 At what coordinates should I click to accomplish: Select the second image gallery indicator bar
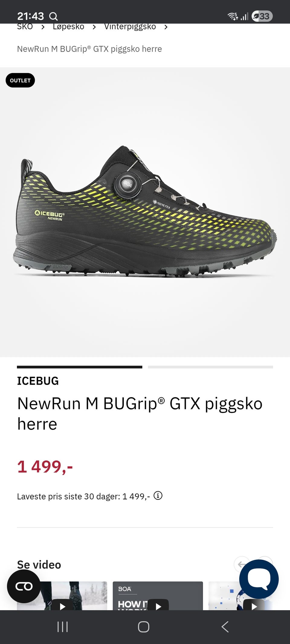(x=210, y=367)
